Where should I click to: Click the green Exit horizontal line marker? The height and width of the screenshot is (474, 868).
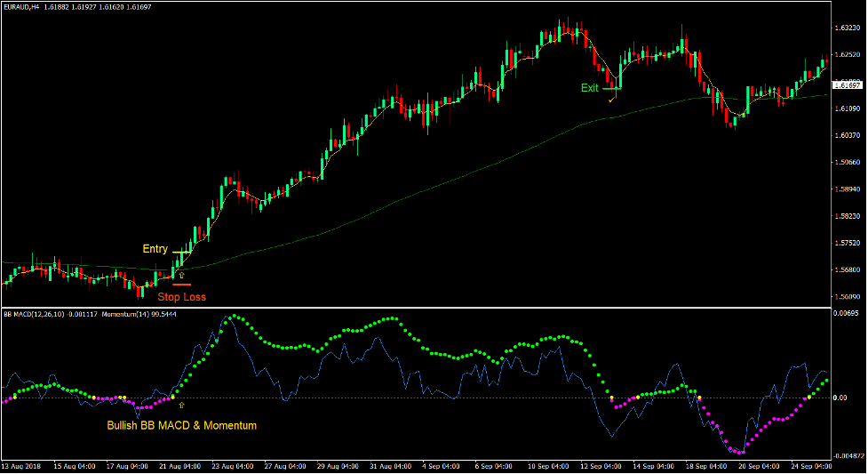tap(611, 88)
